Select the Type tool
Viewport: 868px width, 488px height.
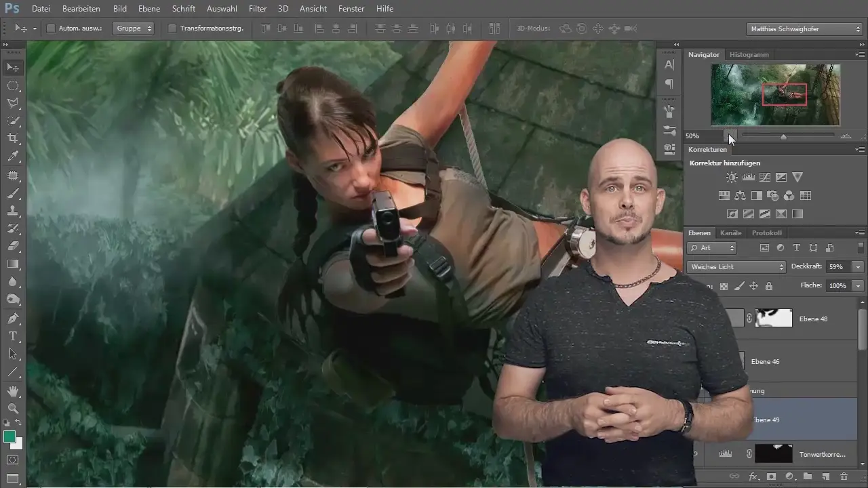pos(13,336)
